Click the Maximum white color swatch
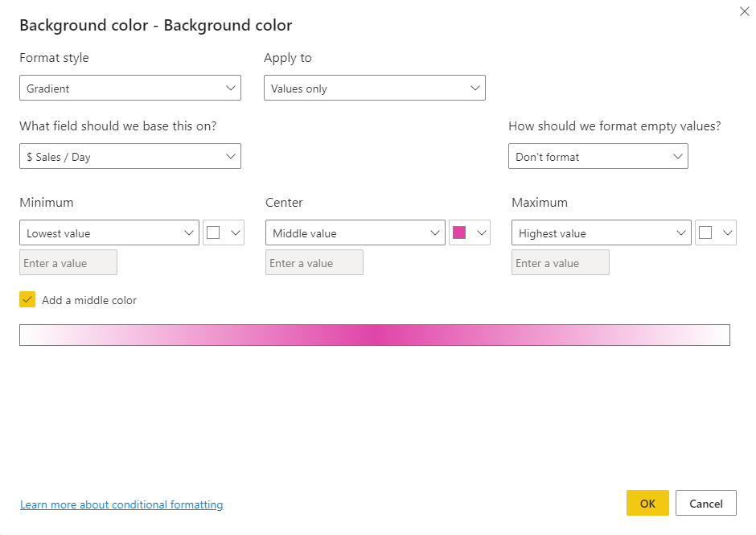 [705, 233]
